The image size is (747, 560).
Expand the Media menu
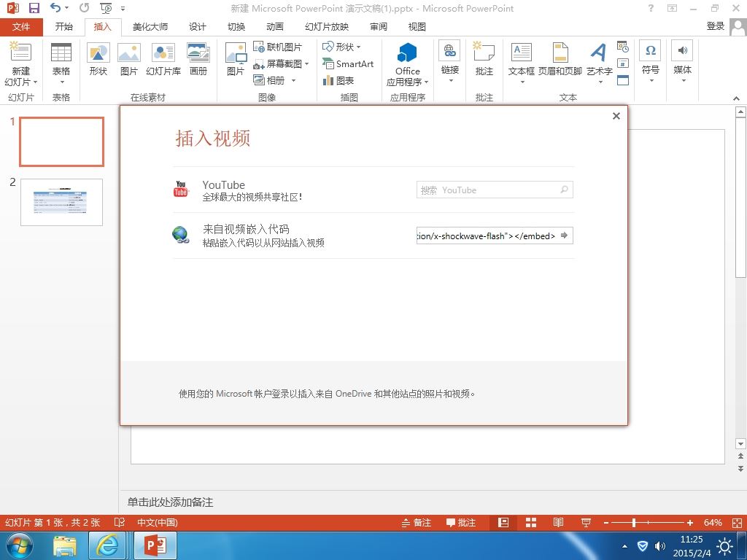pyautogui.click(x=682, y=62)
